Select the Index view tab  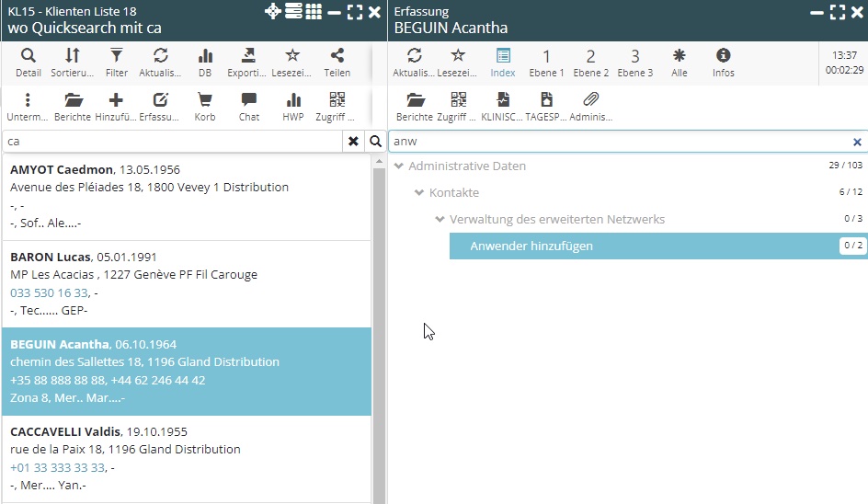503,62
